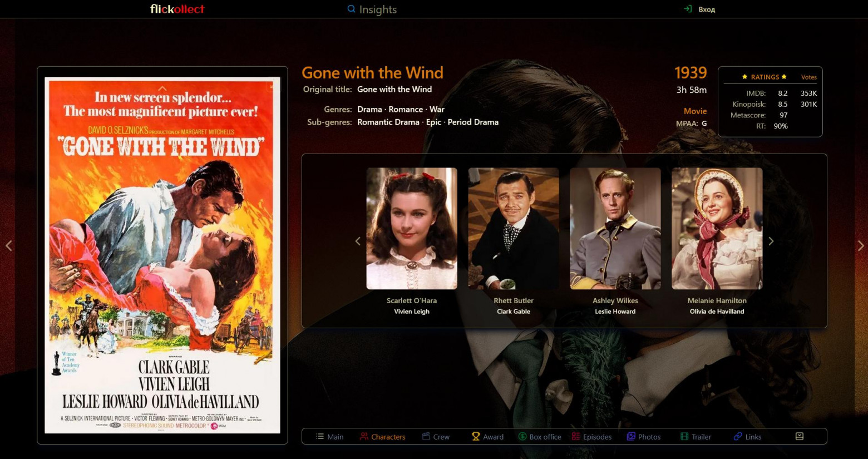Switch to the Photos tab
Viewport: 868px width, 459px height.
(644, 437)
